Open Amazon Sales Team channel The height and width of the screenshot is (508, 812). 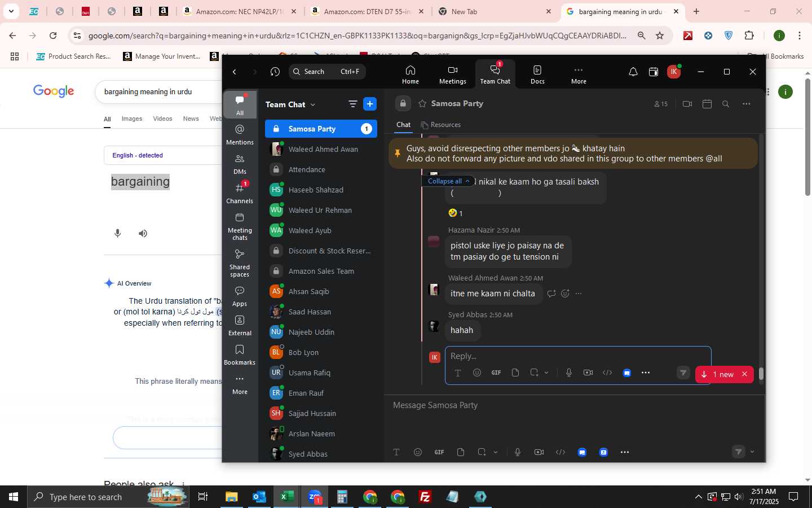click(321, 271)
